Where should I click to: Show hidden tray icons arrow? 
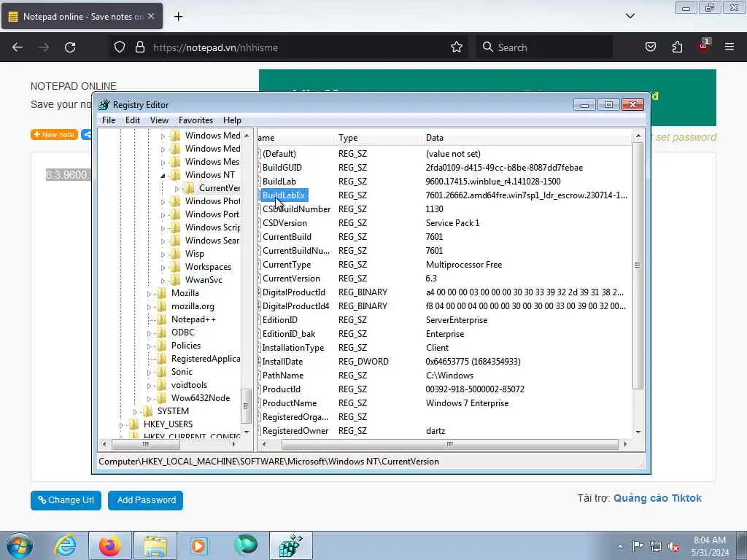[620, 546]
